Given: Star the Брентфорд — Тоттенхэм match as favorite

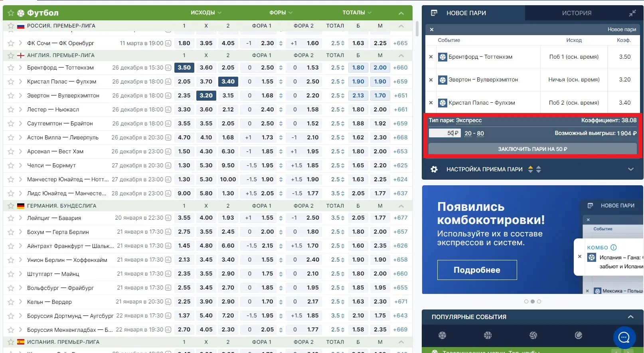Looking at the screenshot, I should pyautogui.click(x=11, y=68).
